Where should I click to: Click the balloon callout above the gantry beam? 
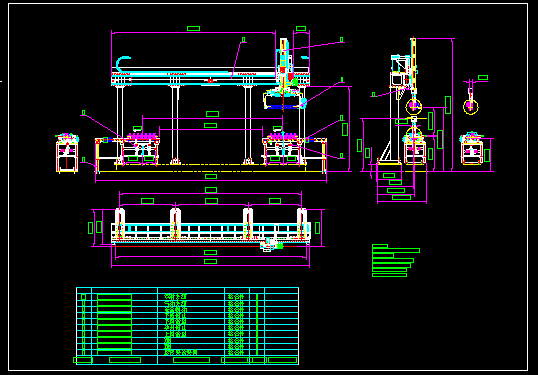point(244,40)
